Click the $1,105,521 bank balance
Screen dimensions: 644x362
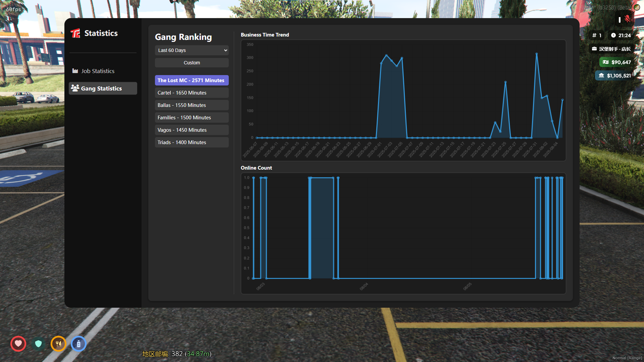click(x=619, y=75)
